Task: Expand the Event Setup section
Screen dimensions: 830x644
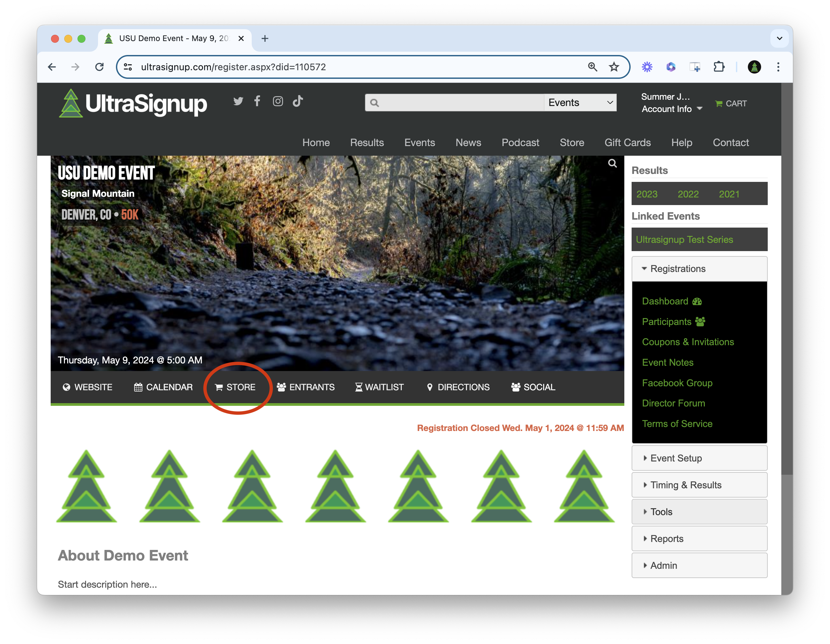Action: pos(699,458)
